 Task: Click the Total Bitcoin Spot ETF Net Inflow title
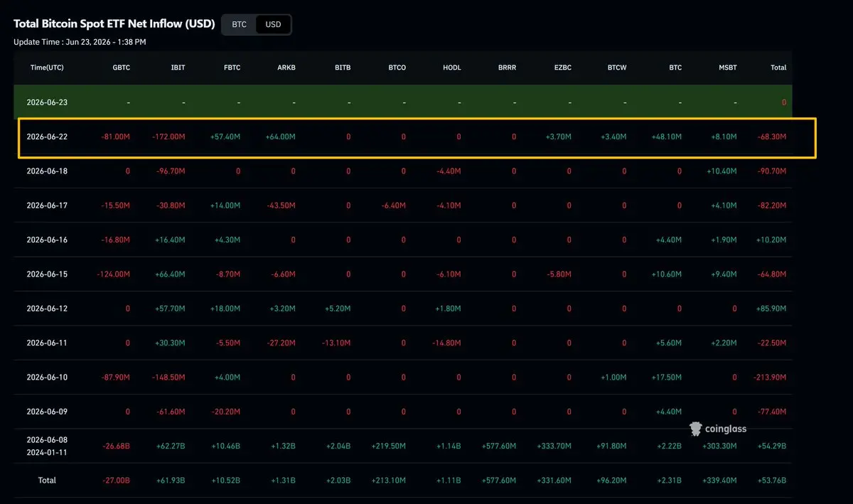[114, 23]
